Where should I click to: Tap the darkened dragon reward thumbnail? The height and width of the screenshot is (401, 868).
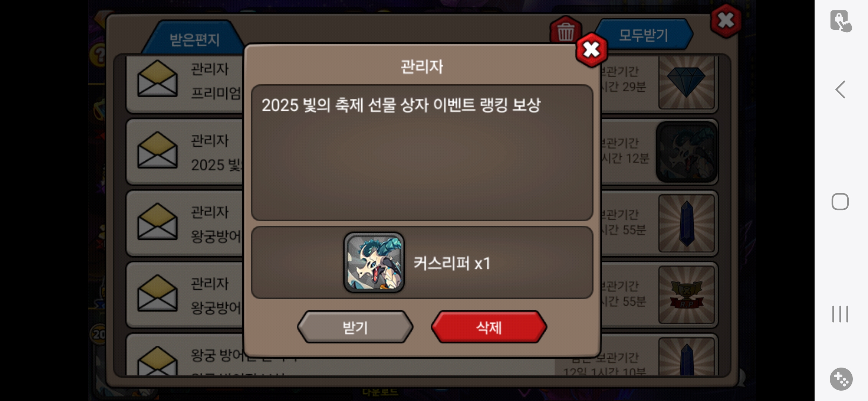click(686, 152)
